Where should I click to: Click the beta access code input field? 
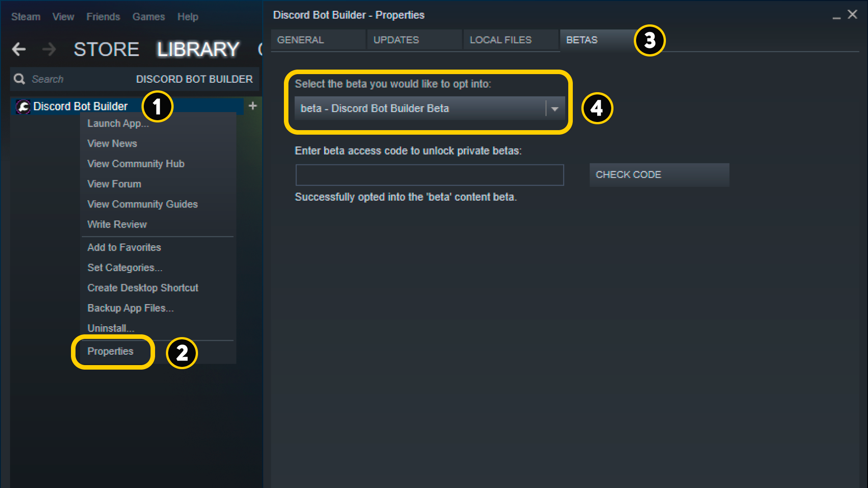[x=430, y=174]
